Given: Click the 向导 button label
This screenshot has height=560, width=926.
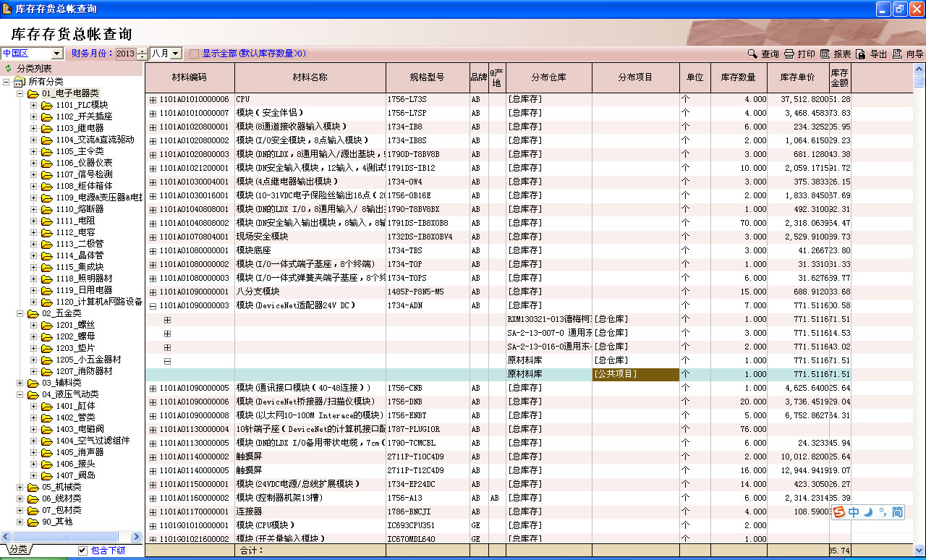Looking at the screenshot, I should (x=914, y=54).
